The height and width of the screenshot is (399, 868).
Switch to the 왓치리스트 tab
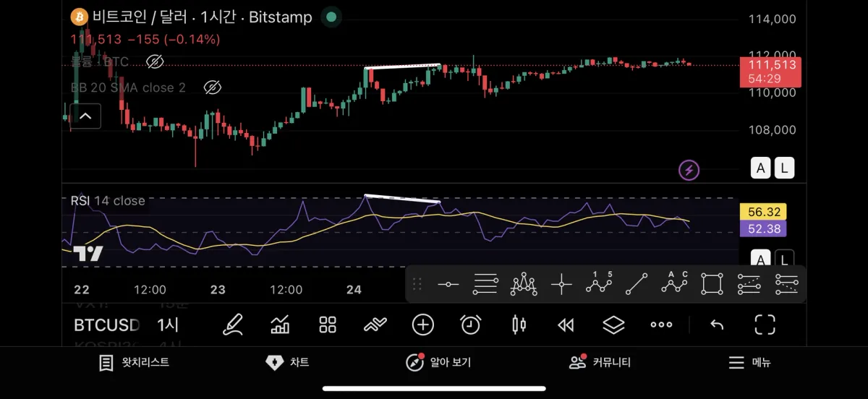point(135,362)
